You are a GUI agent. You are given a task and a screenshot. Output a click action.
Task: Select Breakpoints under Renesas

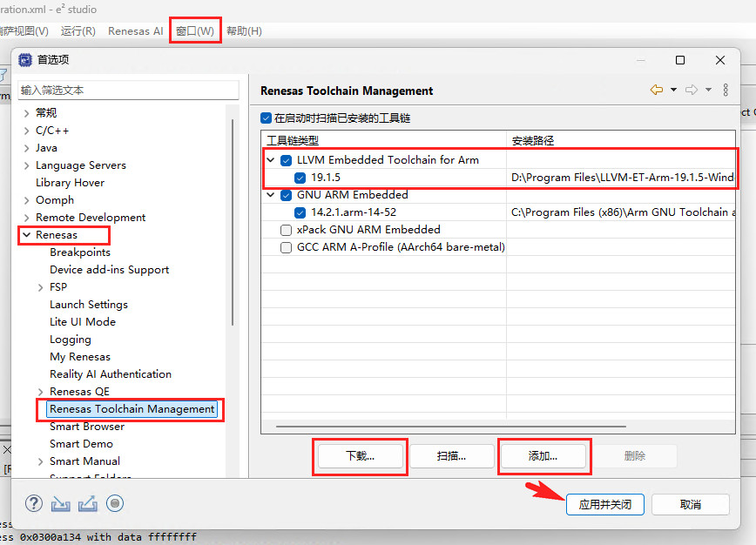click(80, 252)
